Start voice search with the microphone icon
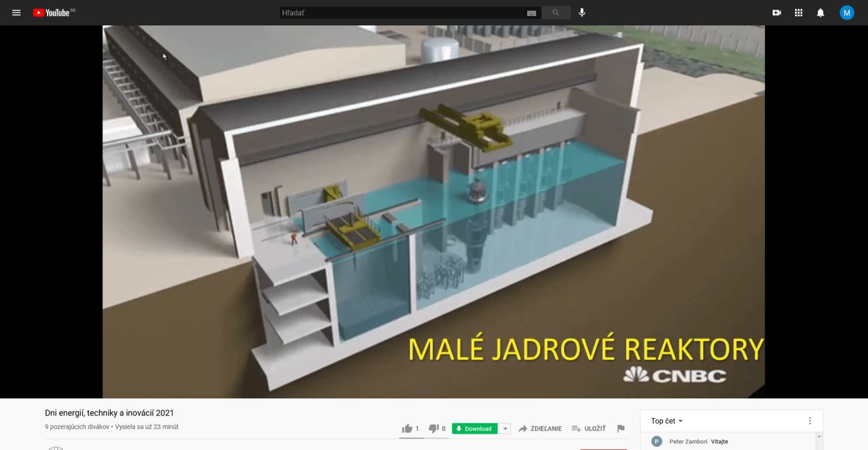Image resolution: width=868 pixels, height=450 pixels. pos(582,12)
